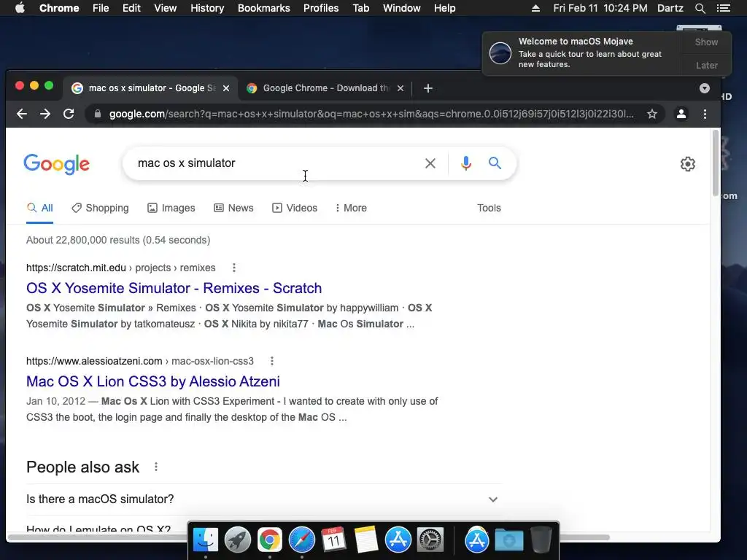The width and height of the screenshot is (747, 560).
Task: Open options for the alessioatzeni.com result
Action: pyautogui.click(x=272, y=361)
